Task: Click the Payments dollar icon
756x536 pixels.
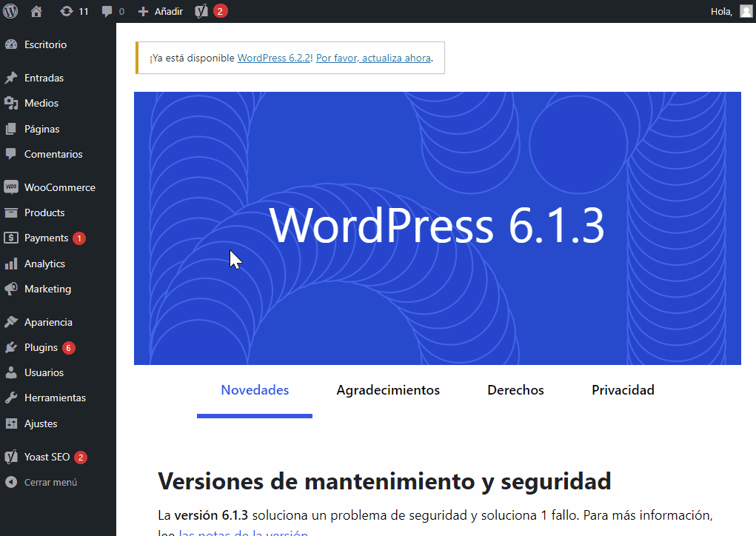Action: (11, 238)
